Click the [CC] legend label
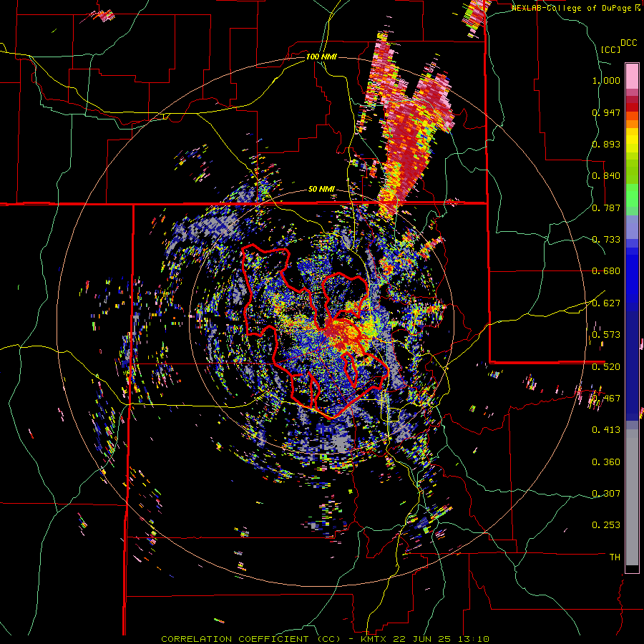Image resolution: width=644 pixels, height=644 pixels. click(611, 49)
